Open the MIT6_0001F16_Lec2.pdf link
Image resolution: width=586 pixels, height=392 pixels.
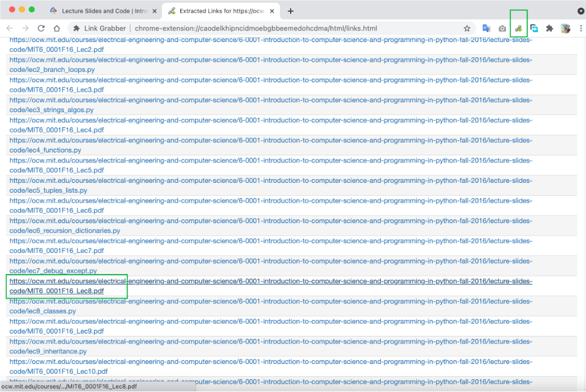point(271,45)
